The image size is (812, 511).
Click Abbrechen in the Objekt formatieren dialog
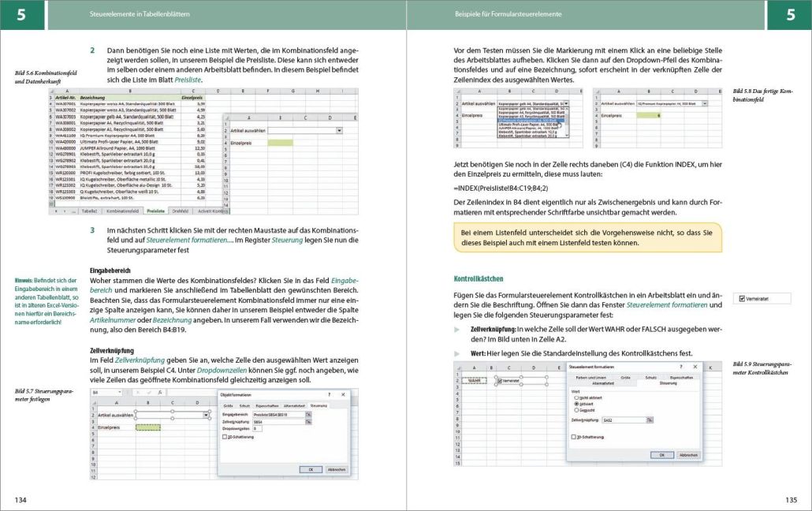(337, 469)
